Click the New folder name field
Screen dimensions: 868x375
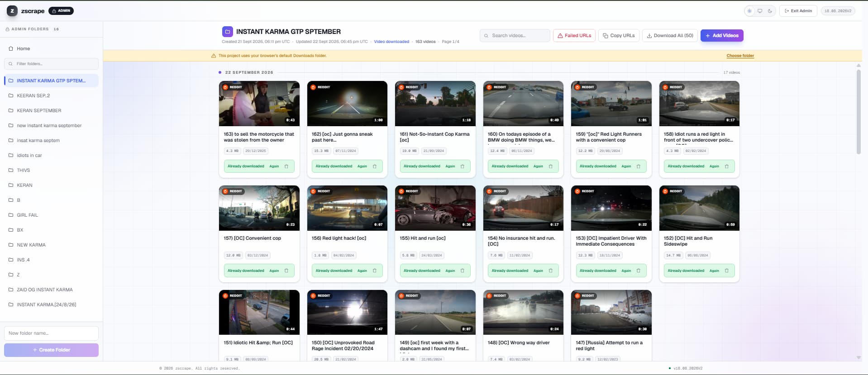point(51,333)
